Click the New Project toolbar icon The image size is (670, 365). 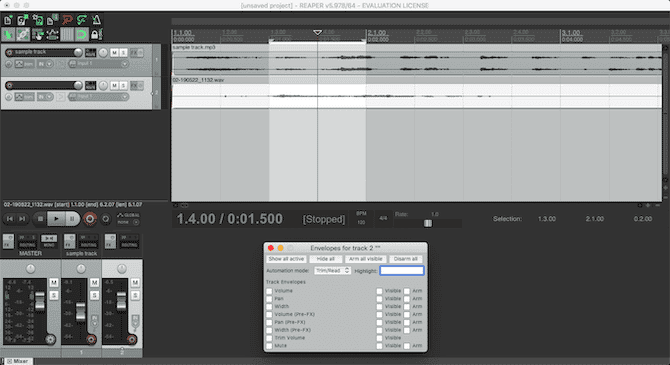tap(8, 20)
